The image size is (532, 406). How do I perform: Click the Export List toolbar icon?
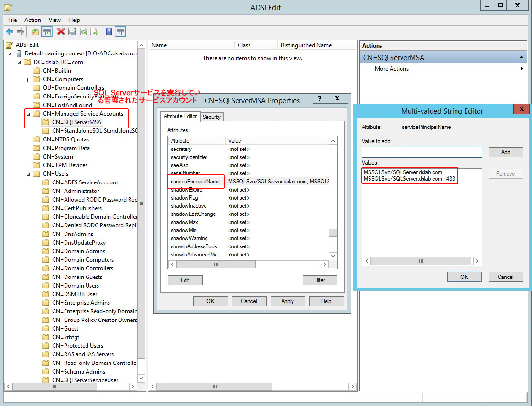click(x=94, y=32)
